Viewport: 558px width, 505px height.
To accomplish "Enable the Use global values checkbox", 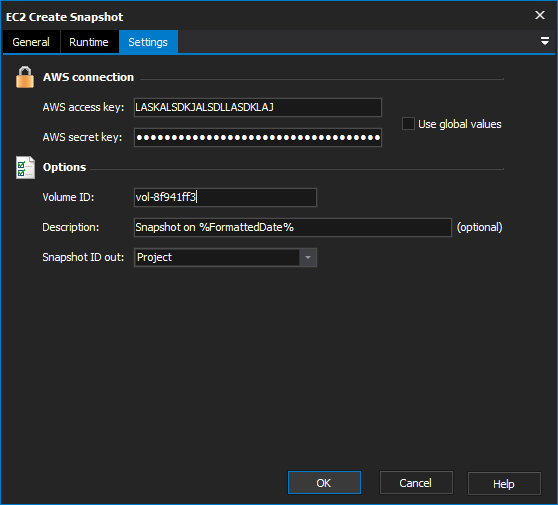I will 408,124.
